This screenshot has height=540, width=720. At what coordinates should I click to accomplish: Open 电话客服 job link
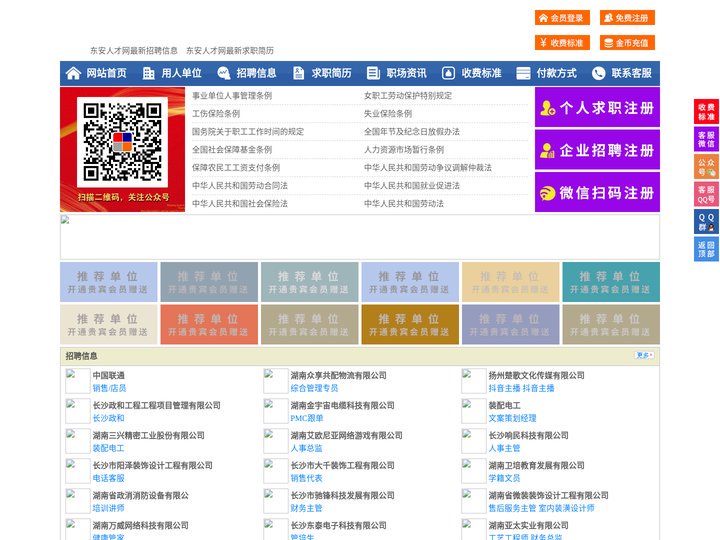click(108, 478)
